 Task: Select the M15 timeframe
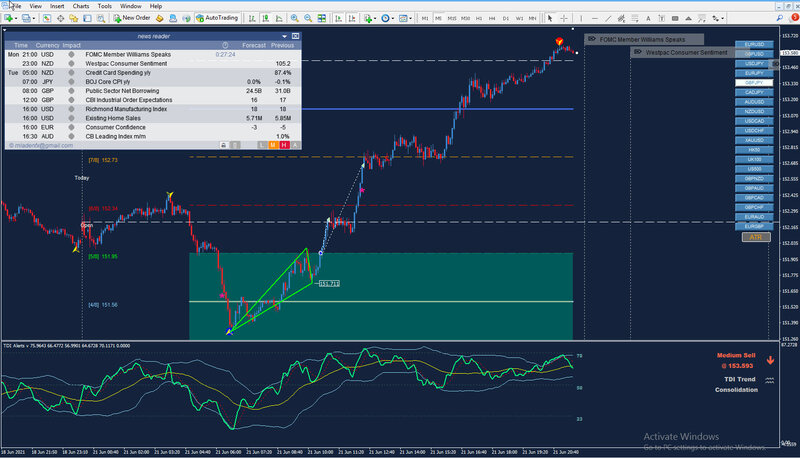[452, 18]
